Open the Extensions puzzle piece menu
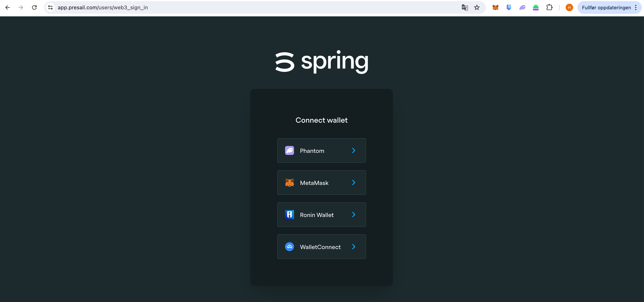The width and height of the screenshot is (644, 302). [x=549, y=7]
